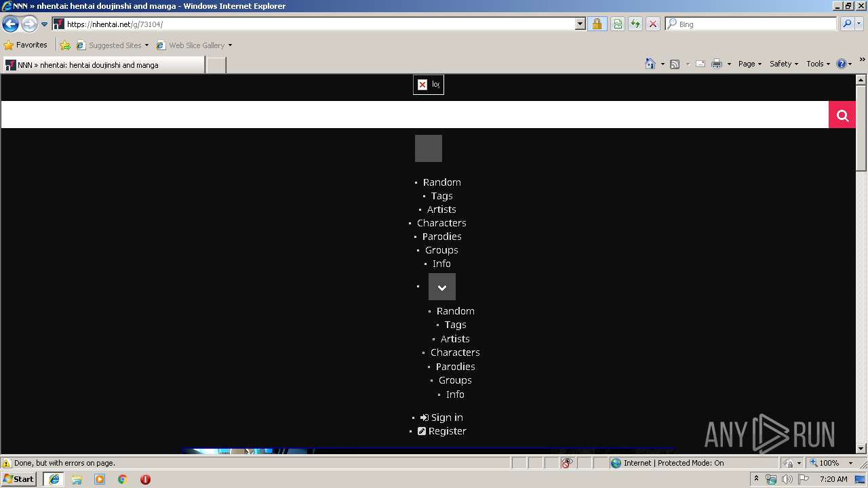The image size is (868, 488).
Task: Click the website's white search input field
Action: 415,115
